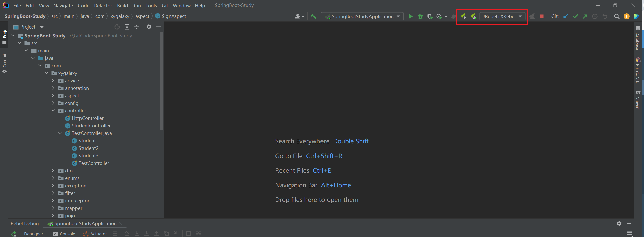
Task: Launch Debug with JRebel rocket icon
Action: click(x=473, y=16)
